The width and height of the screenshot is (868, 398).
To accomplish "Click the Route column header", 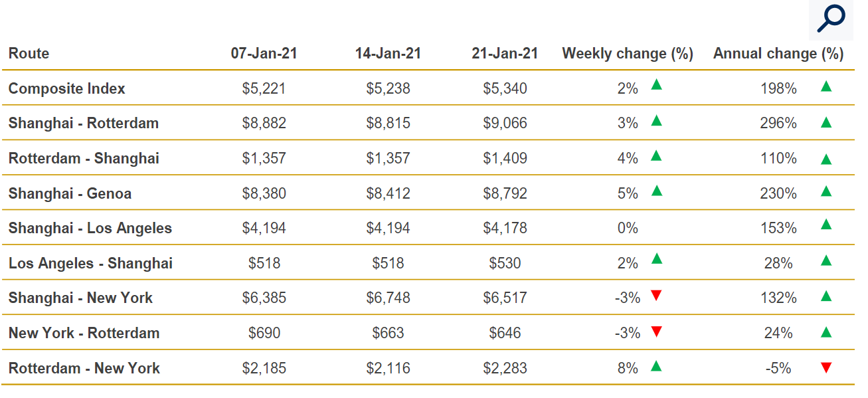I will (x=29, y=54).
